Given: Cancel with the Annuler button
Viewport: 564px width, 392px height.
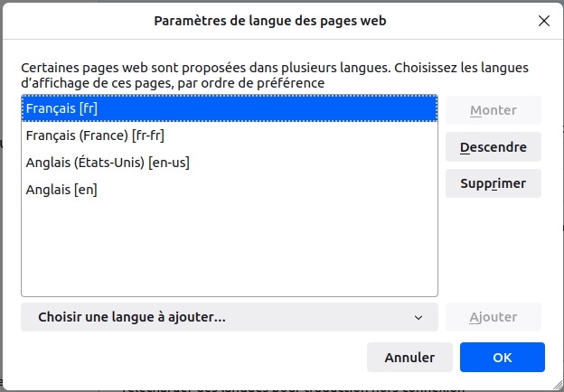Looking at the screenshot, I should point(409,357).
